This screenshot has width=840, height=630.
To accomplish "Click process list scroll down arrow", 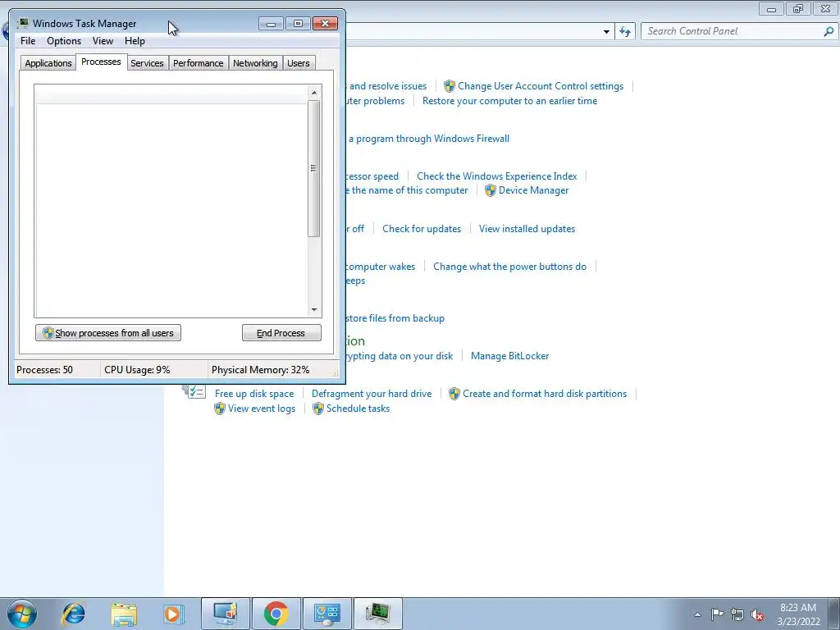I will [x=314, y=309].
